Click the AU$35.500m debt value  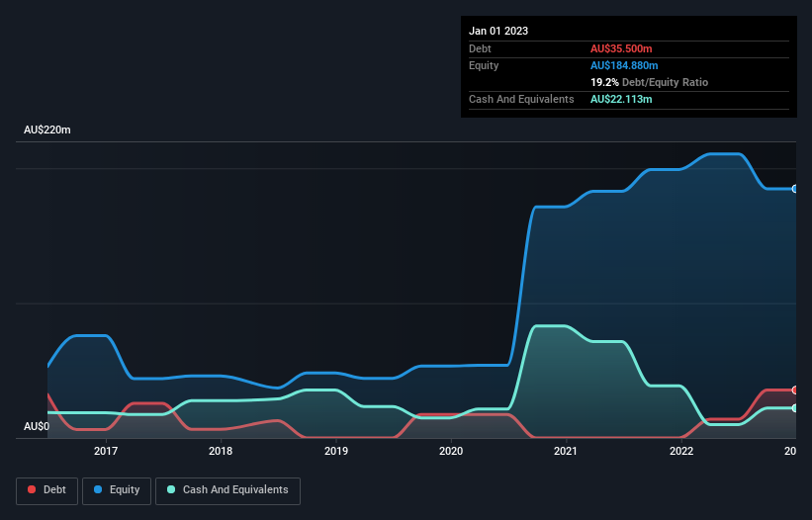[621, 48]
